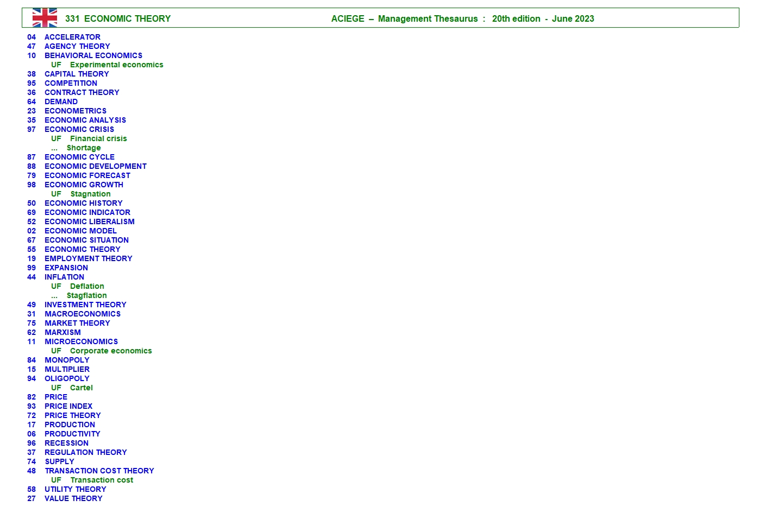The width and height of the screenshot is (766, 532).
Task: Open the MICROECONOMICS entry
Action: (81, 341)
